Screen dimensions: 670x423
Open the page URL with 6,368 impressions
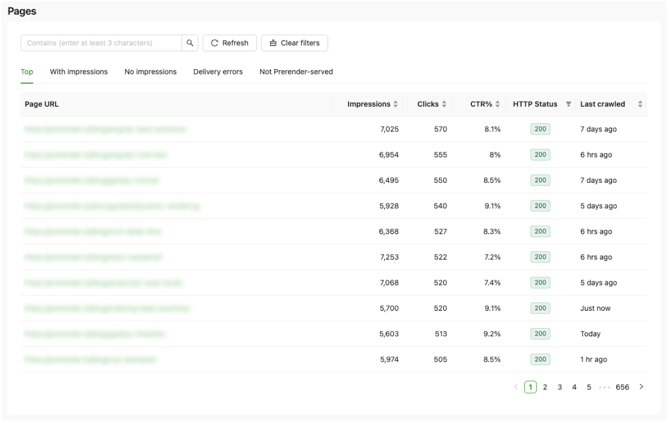click(x=93, y=232)
